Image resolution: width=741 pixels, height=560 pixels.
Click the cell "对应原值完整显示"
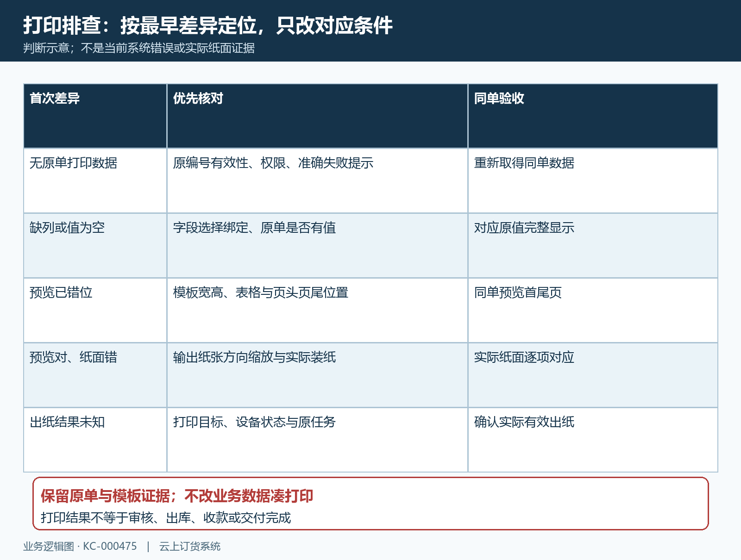593,245
